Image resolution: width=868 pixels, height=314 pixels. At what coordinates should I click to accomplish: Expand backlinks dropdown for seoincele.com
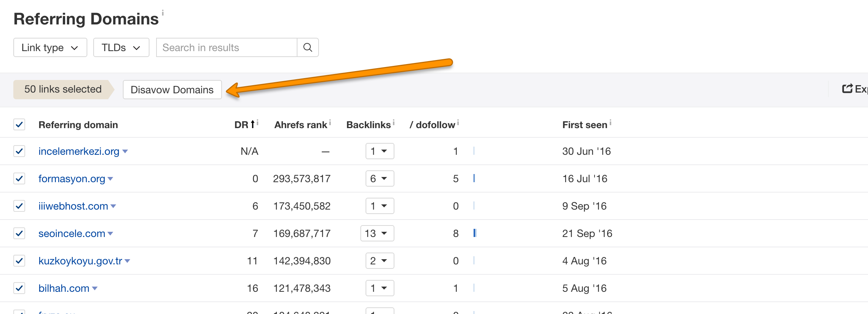pos(377,233)
